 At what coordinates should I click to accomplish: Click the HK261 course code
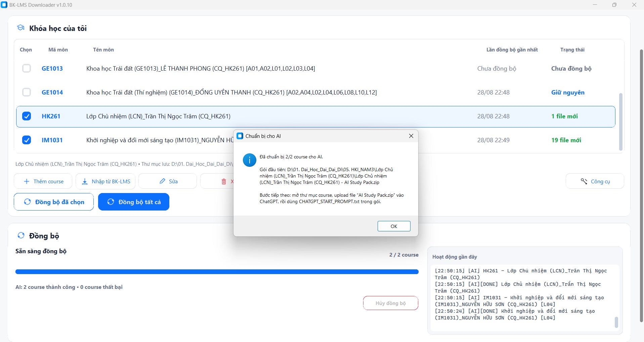coord(51,116)
